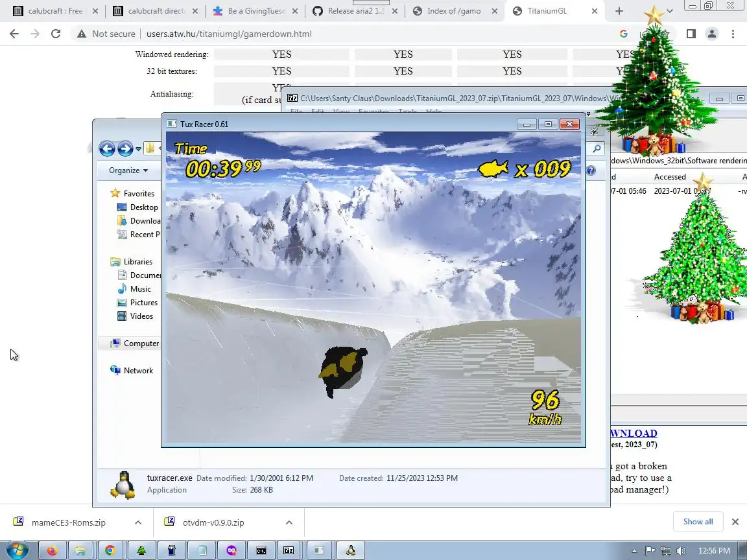
Task: Click tuxracer.exe penguin icon in details pane
Action: 123,485
